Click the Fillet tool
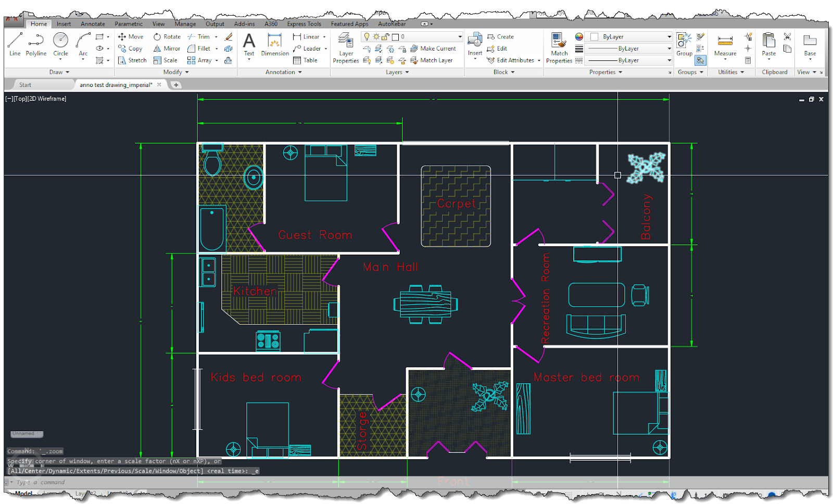Viewport: 833px width, 504px height. [x=198, y=48]
